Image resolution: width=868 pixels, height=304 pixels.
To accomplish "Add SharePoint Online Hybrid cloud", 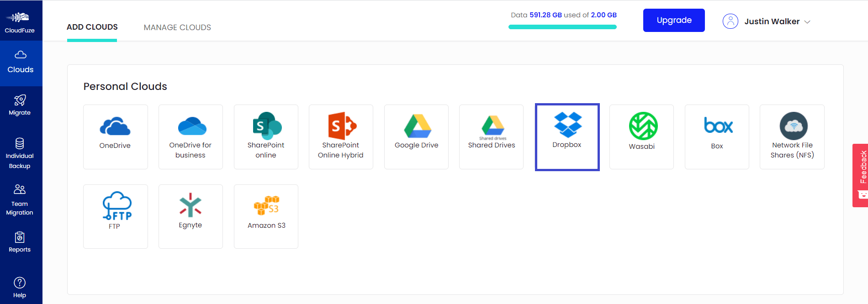I will 341,137.
